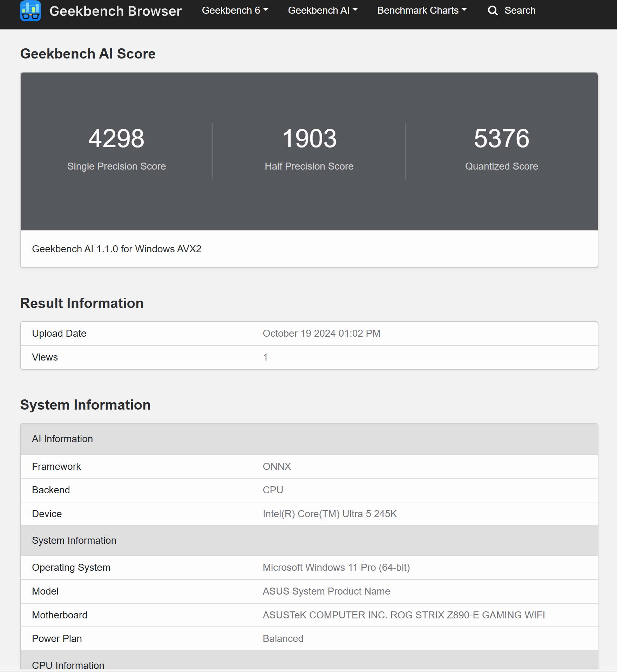Select the Microsoft Windows 11 Pro value

[337, 567]
